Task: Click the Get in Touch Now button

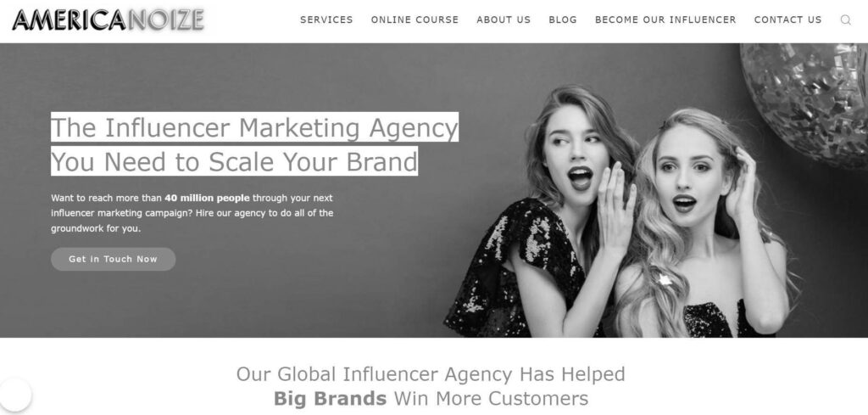Action: click(x=114, y=259)
